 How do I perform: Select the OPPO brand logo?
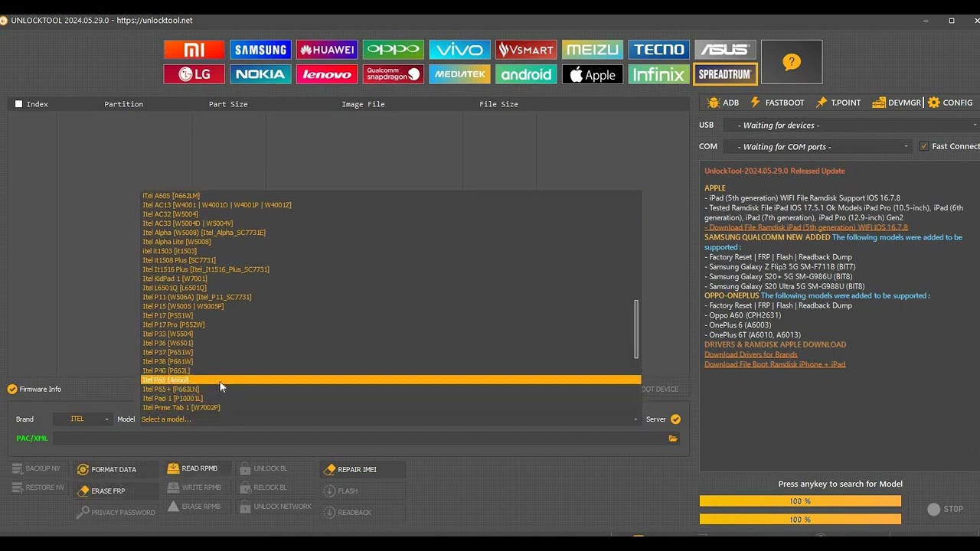[x=394, y=50]
